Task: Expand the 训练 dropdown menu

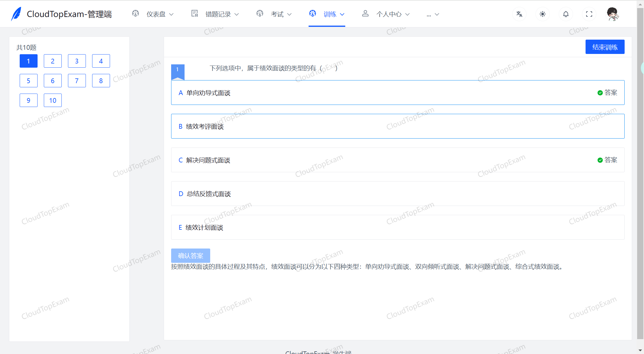Action: tap(342, 14)
